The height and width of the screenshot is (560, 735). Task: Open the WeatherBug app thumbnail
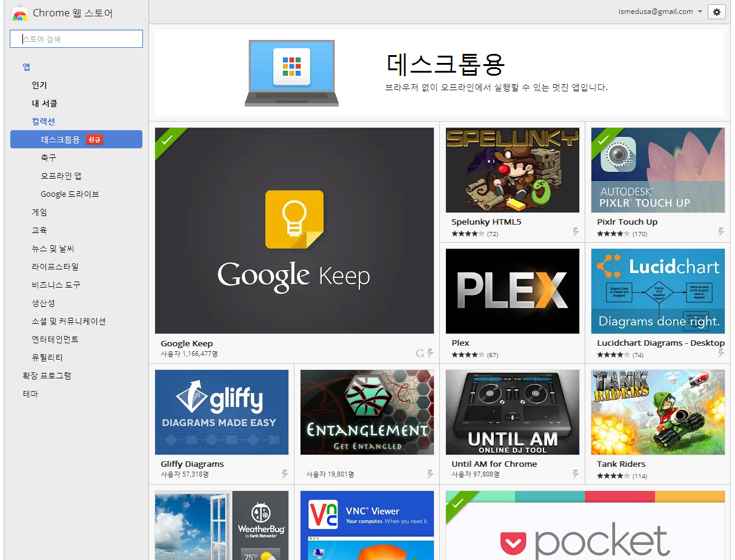coord(222,525)
